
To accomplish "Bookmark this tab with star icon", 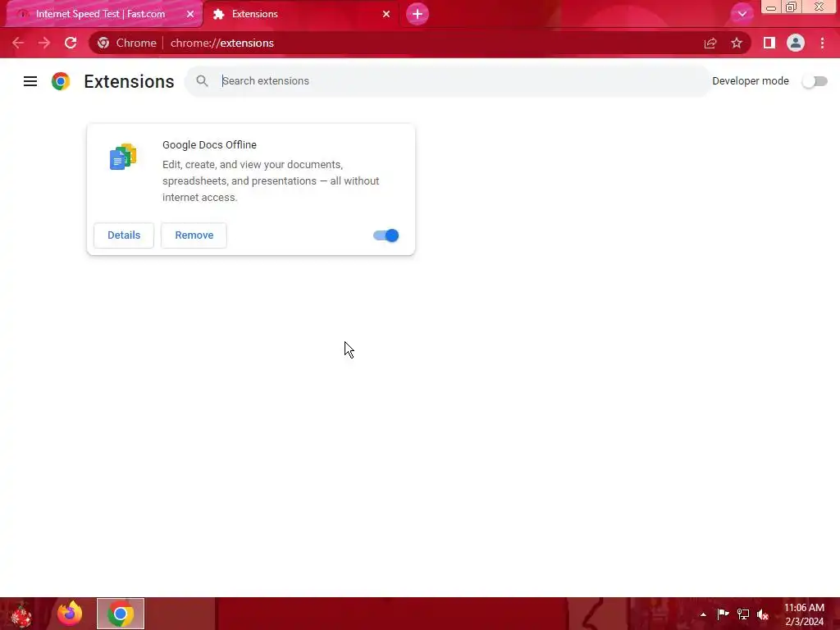I will (737, 43).
